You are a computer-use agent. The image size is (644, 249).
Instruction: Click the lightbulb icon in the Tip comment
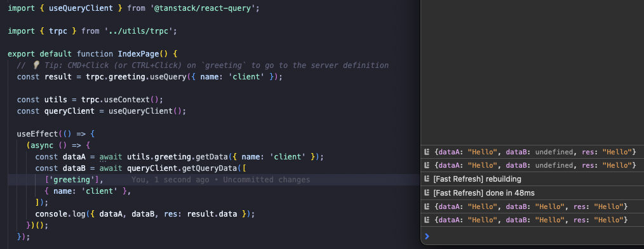tap(36, 65)
